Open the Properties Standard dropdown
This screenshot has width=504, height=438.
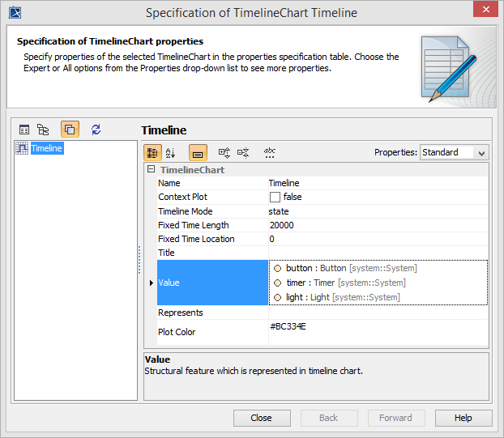click(455, 152)
